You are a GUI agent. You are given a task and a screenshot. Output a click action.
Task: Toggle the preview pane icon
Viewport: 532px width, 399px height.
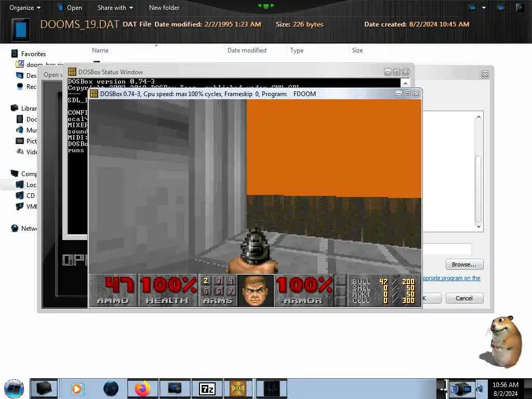501,7
